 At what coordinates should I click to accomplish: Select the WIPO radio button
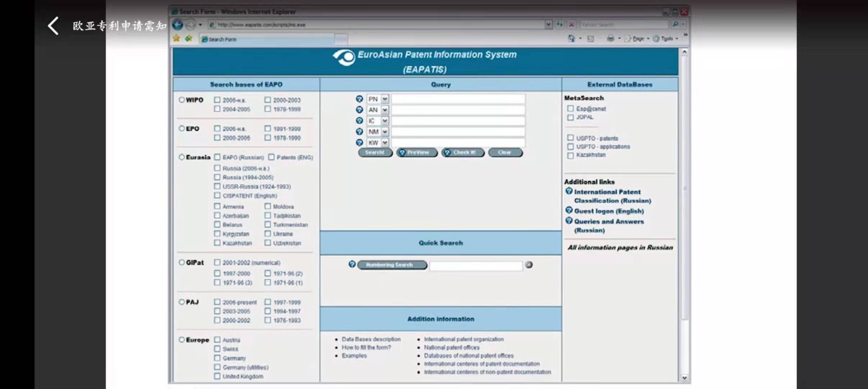[182, 100]
